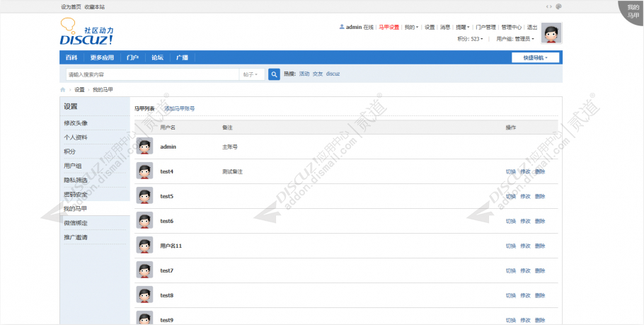Open 积分 in settings sidebar
This screenshot has width=644, height=325.
[x=70, y=152]
